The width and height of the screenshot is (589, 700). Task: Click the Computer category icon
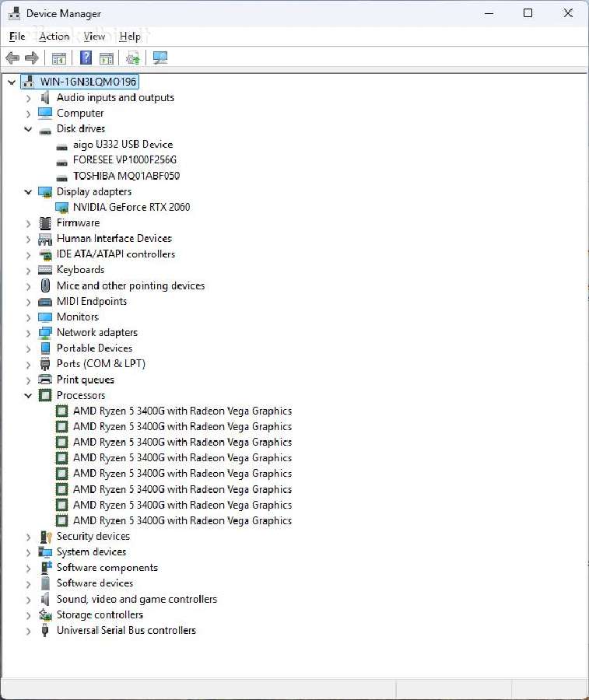(45, 113)
